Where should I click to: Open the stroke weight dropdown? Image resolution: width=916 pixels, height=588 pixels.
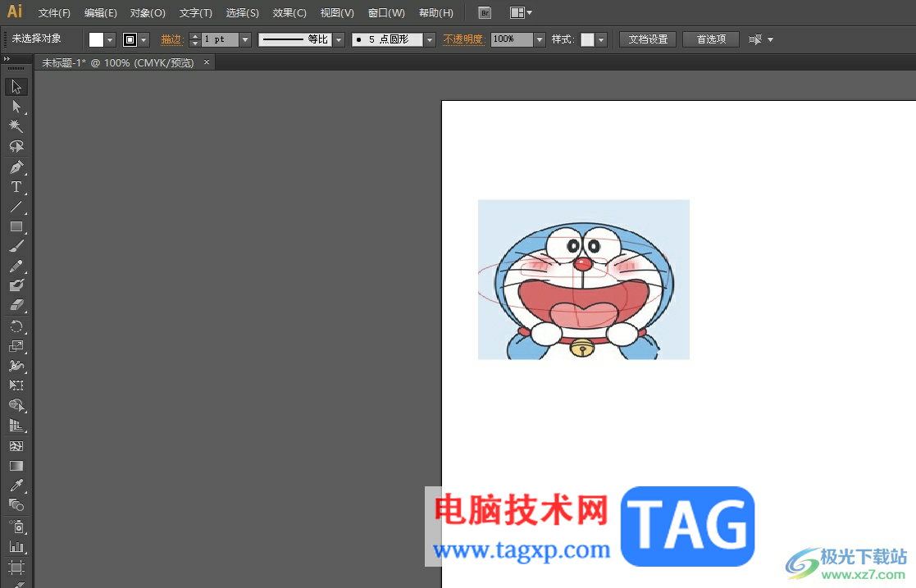[245, 39]
